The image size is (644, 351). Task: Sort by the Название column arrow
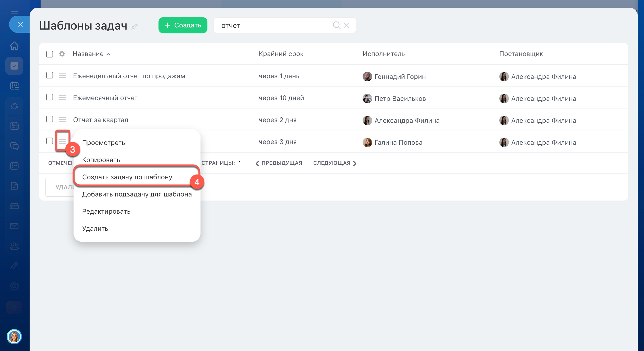(x=108, y=54)
